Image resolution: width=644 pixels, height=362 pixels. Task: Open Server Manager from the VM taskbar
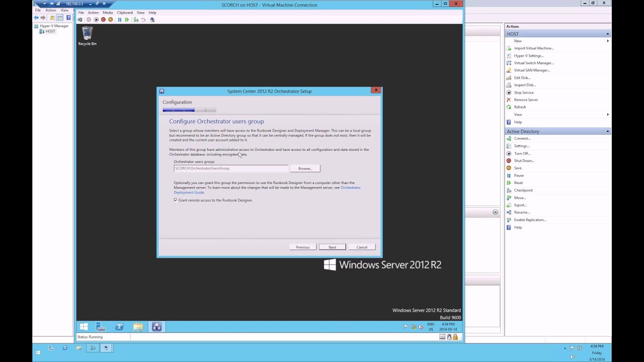tap(101, 327)
